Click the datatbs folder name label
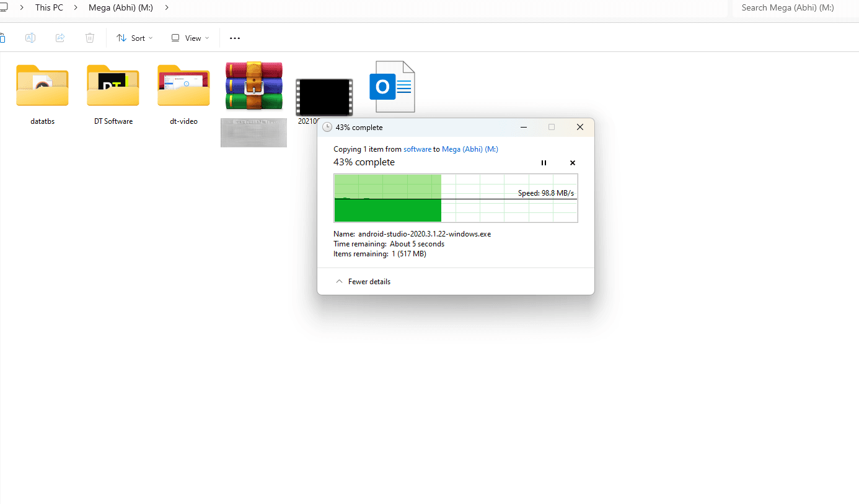The width and height of the screenshot is (859, 504). pos(43,121)
